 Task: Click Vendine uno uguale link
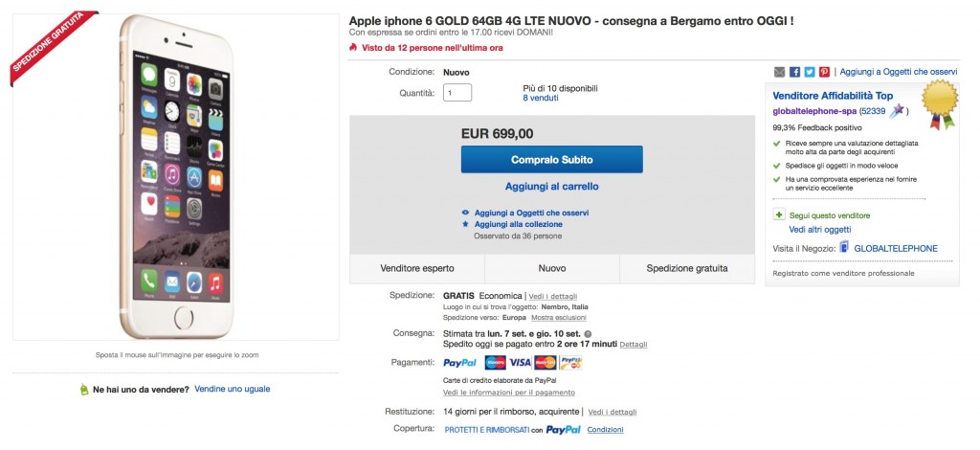point(232,390)
